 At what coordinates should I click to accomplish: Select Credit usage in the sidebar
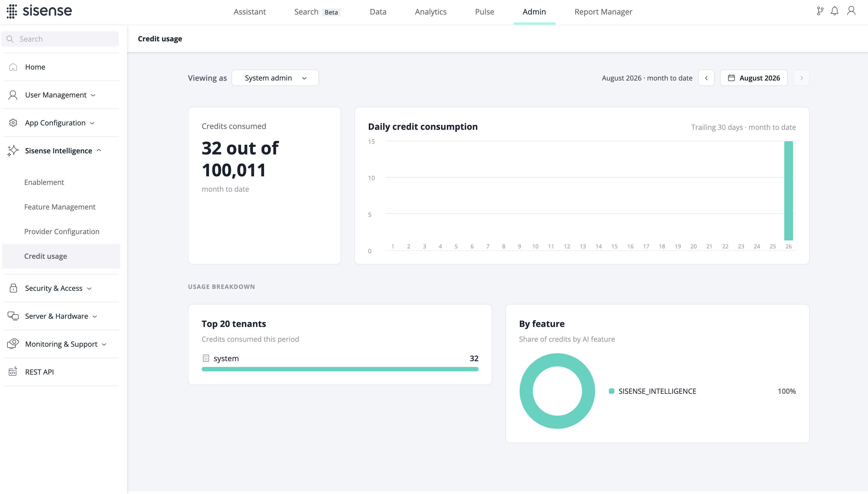click(x=61, y=256)
